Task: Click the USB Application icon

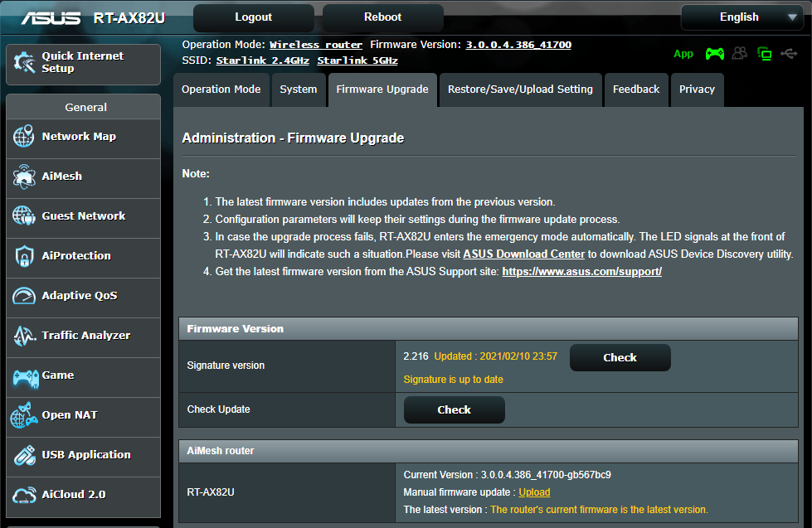Action: click(x=24, y=455)
